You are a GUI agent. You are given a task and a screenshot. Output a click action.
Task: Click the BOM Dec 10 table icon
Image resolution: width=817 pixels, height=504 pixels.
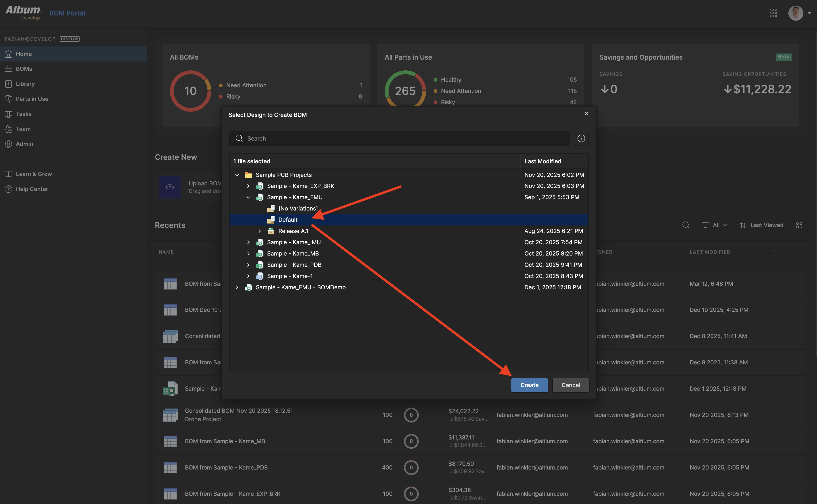point(170,310)
